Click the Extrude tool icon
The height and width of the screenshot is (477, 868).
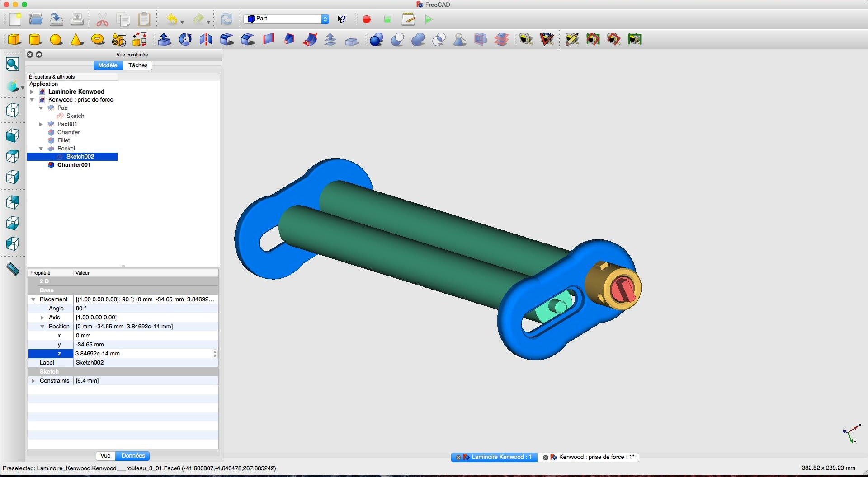click(164, 39)
